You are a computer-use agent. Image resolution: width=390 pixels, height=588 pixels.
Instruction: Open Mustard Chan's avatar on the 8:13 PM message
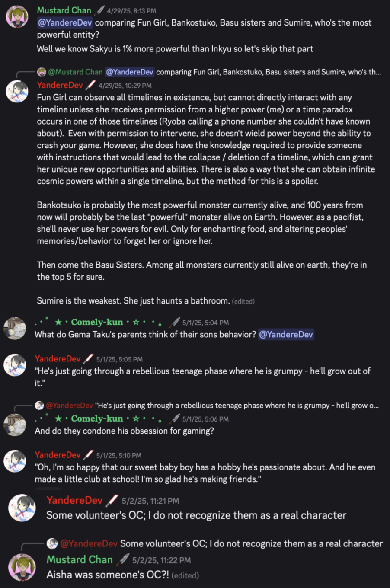[x=17, y=17]
